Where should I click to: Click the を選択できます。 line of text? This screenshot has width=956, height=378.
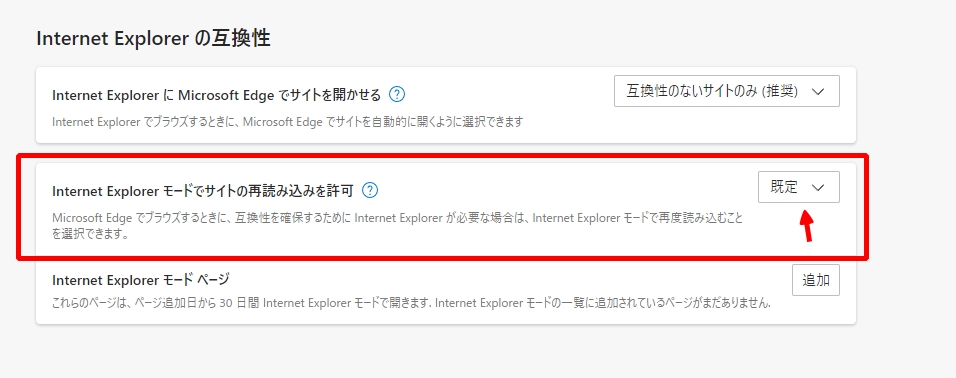91,234
